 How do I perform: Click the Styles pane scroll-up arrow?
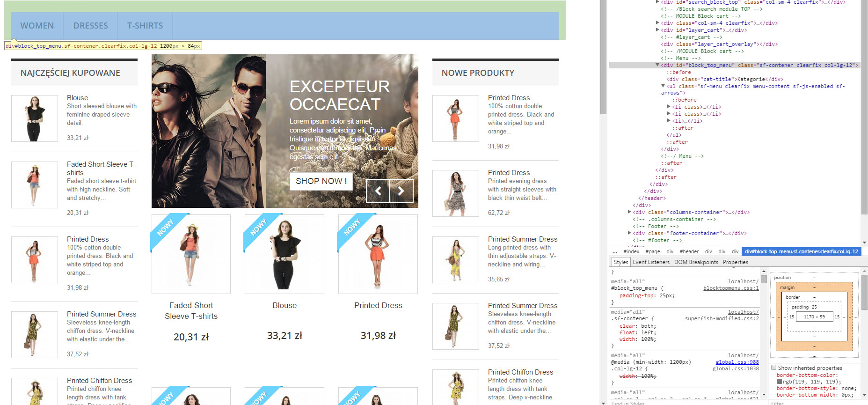click(764, 272)
